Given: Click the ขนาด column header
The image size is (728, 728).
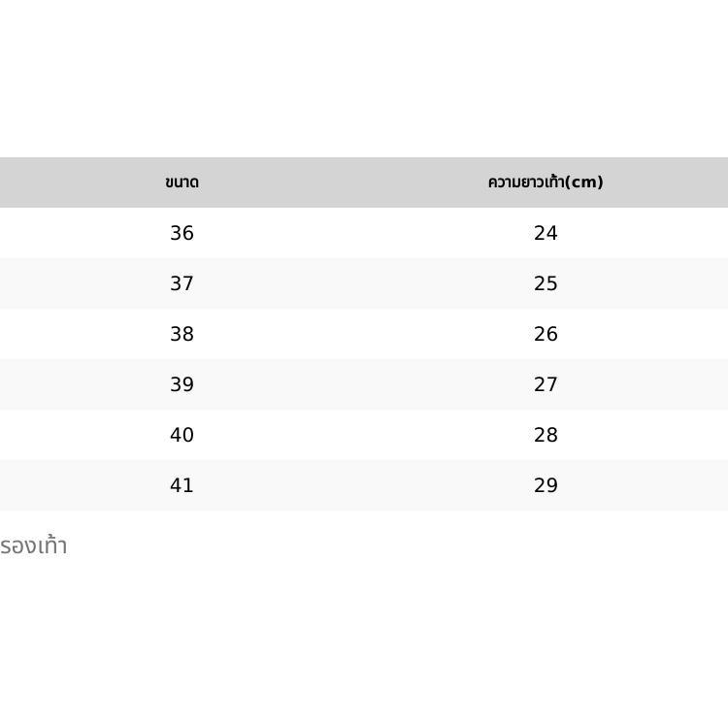Looking at the screenshot, I should point(182,182).
